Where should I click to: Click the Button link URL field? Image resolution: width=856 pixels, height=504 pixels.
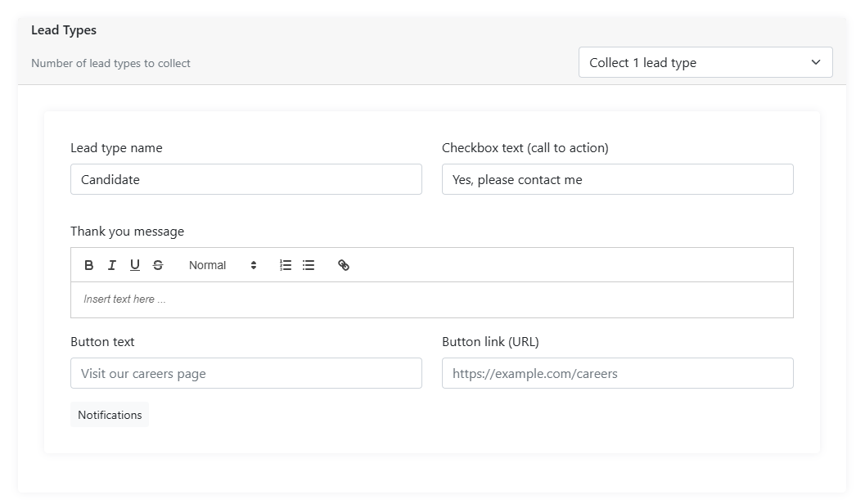point(618,373)
